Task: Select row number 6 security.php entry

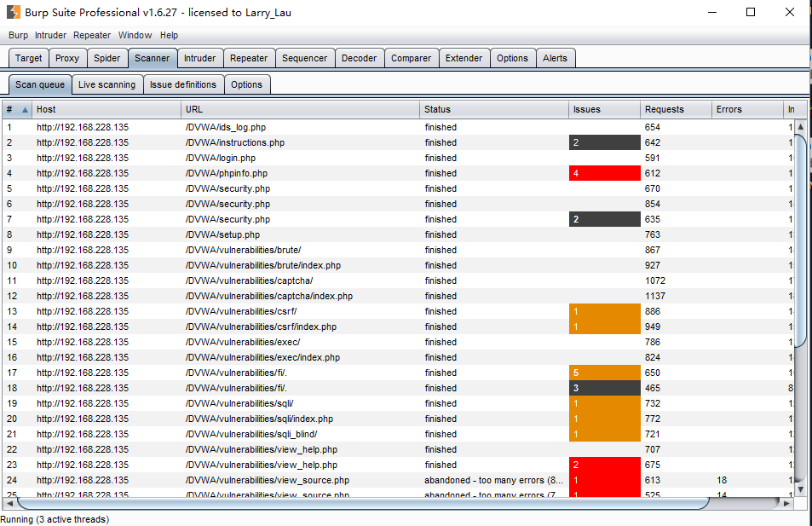Action: tap(397, 205)
